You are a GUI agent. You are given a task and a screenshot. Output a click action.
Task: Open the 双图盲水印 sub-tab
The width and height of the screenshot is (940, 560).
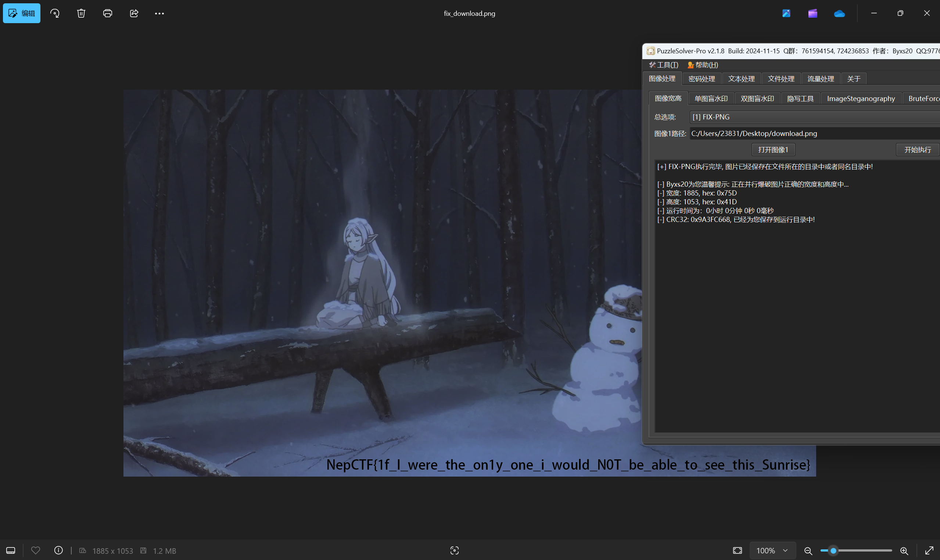(x=757, y=98)
